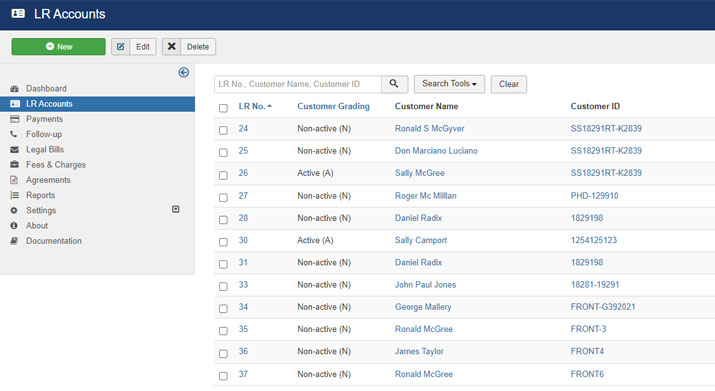Click the Reports list icon
The image size is (715, 391).
tap(15, 195)
